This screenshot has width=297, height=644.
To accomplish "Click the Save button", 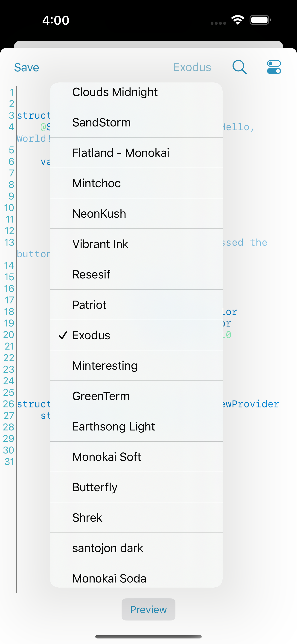I will 26,67.
